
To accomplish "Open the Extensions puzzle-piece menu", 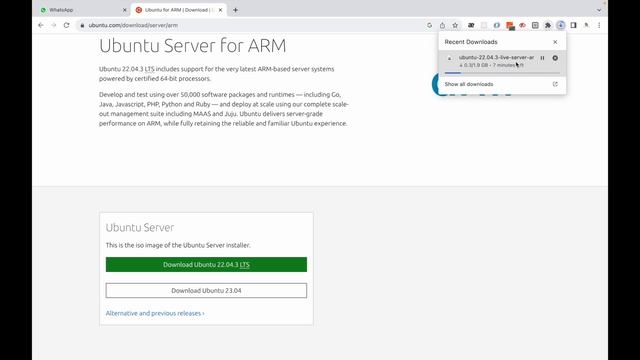I will tap(548, 25).
